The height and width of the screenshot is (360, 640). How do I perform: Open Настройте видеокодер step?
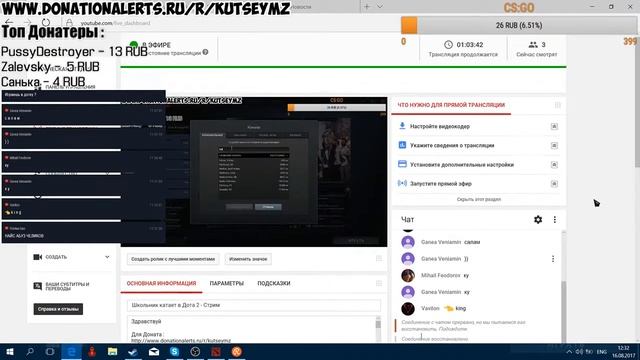[x=440, y=127]
